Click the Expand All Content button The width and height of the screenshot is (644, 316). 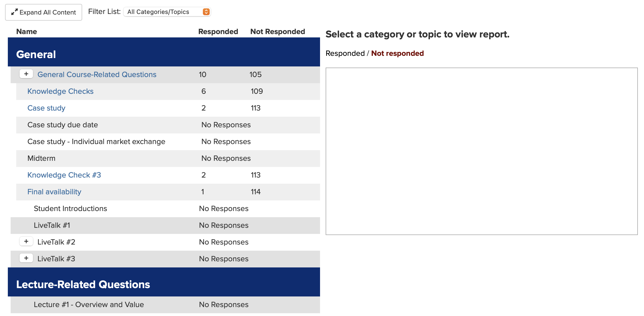click(x=43, y=12)
